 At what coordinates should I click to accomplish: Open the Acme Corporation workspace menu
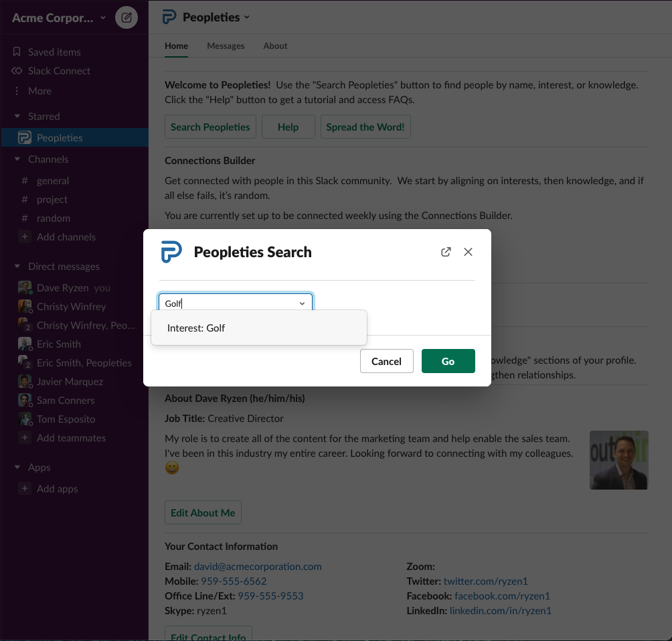pos(59,17)
